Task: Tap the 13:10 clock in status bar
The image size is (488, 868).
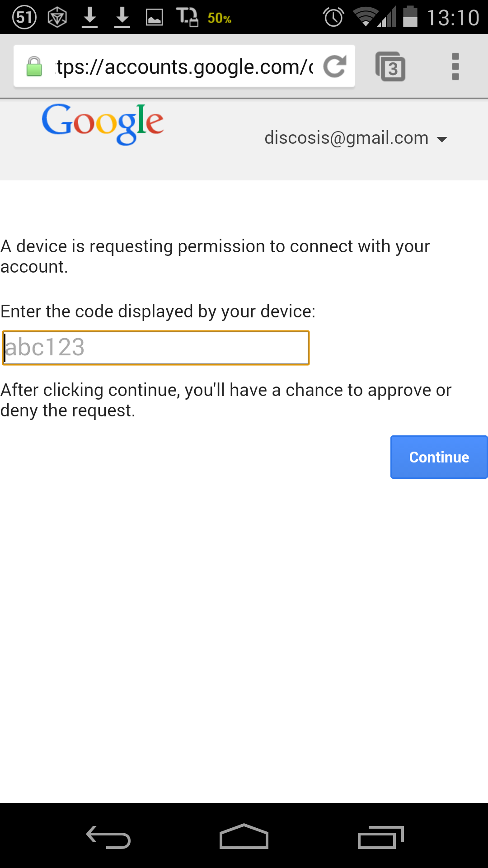Action: (x=453, y=18)
